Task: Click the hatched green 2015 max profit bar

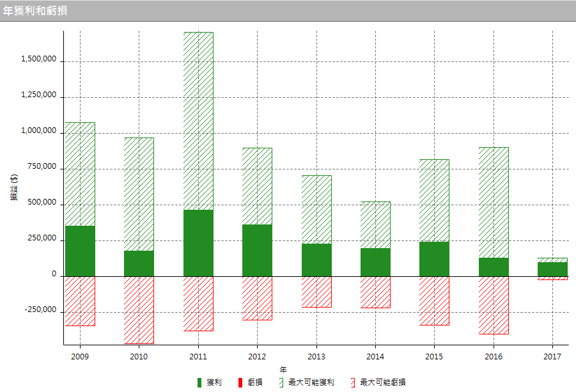Action: (434, 201)
